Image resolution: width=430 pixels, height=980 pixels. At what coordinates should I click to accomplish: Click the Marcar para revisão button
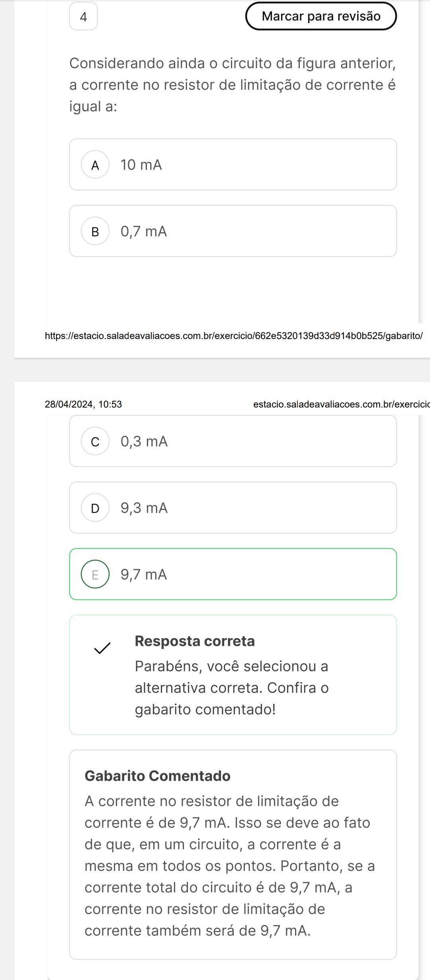click(321, 16)
